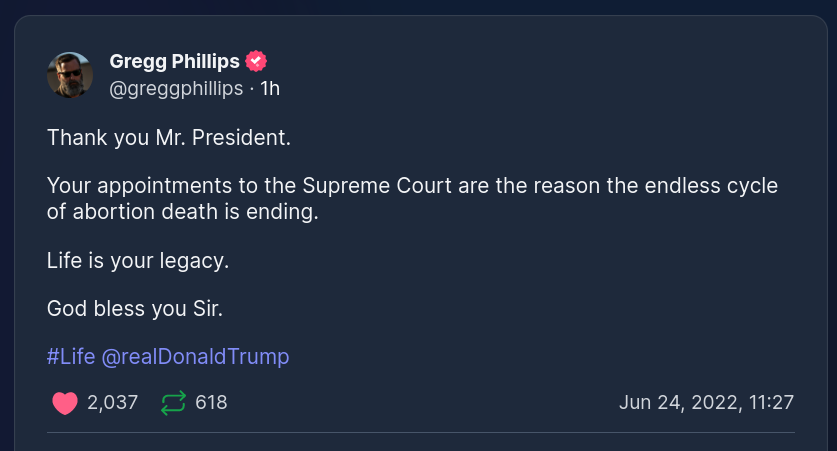837x451 pixels.
Task: Click the 'Thank you Mr. President.' line
Action: [x=168, y=137]
